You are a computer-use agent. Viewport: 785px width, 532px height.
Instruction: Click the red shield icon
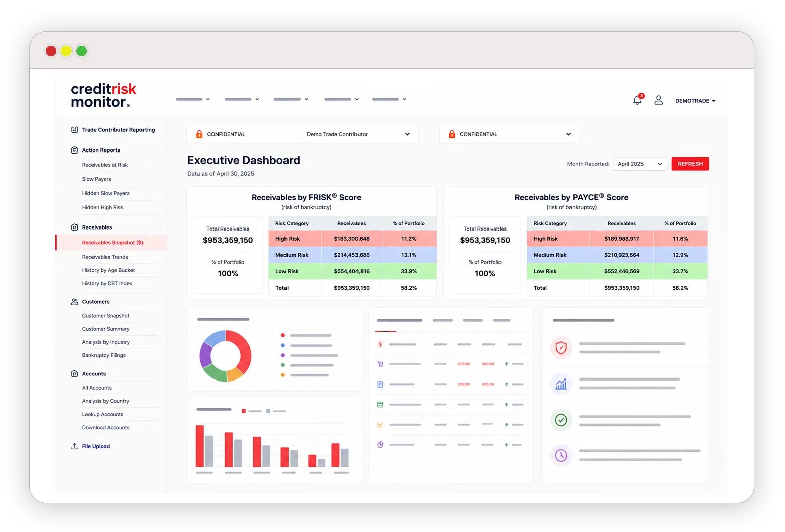[561, 348]
